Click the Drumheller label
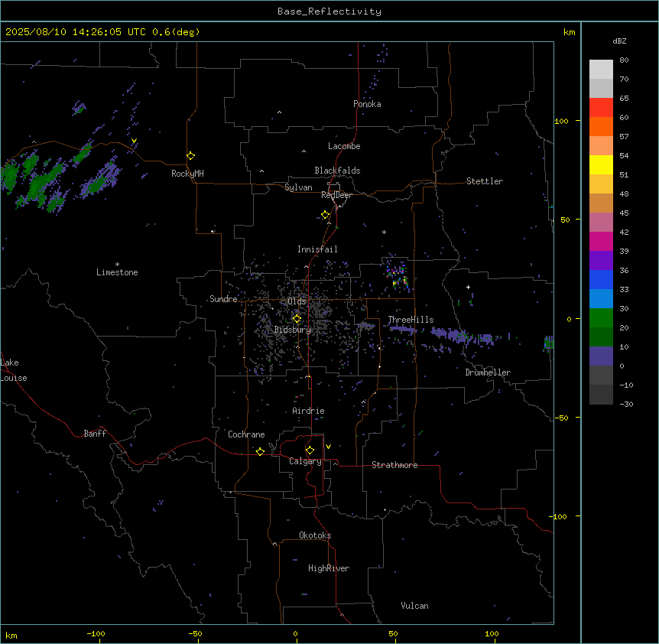This screenshot has height=644, width=659. [x=488, y=372]
